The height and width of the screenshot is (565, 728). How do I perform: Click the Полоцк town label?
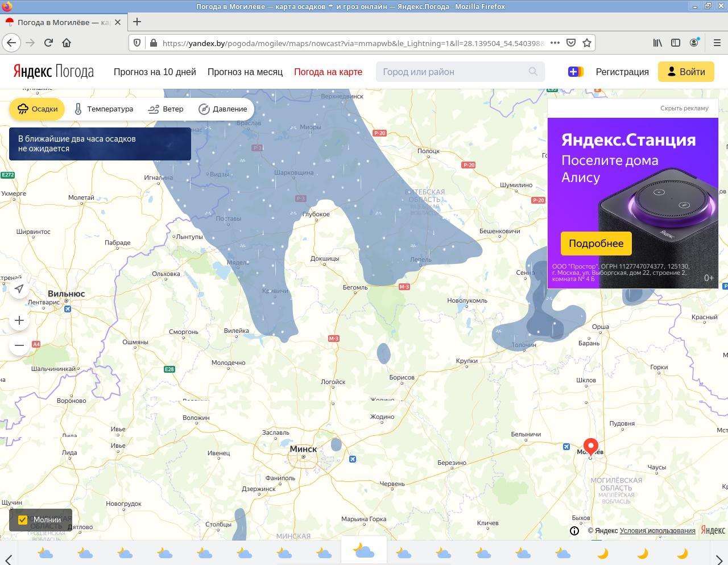[428, 151]
